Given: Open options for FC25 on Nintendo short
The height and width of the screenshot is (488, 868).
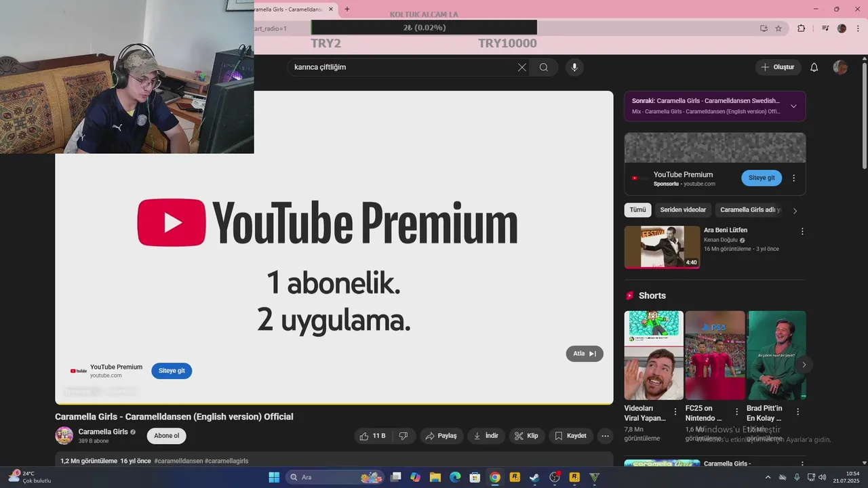Looking at the screenshot, I should click(736, 411).
